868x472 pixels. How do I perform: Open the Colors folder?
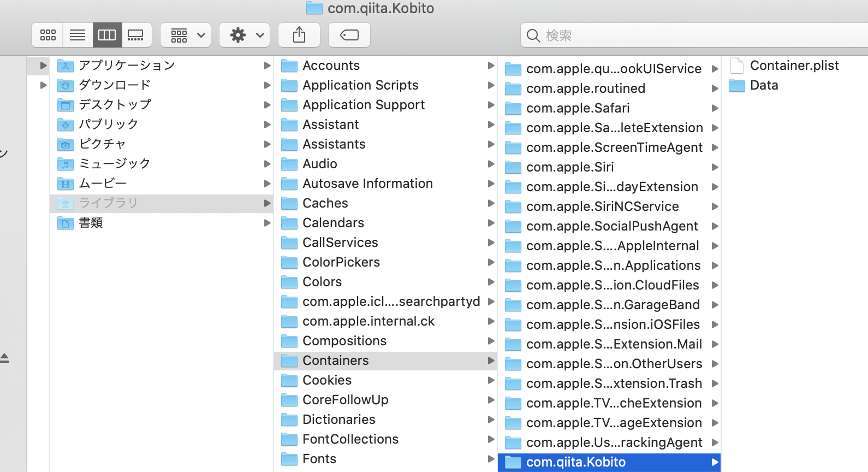click(x=385, y=282)
